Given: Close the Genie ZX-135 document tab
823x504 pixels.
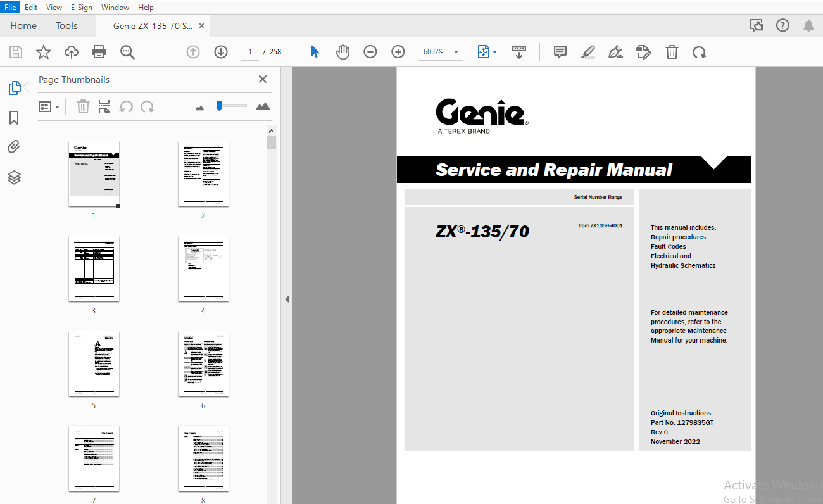Looking at the screenshot, I should pos(201,26).
